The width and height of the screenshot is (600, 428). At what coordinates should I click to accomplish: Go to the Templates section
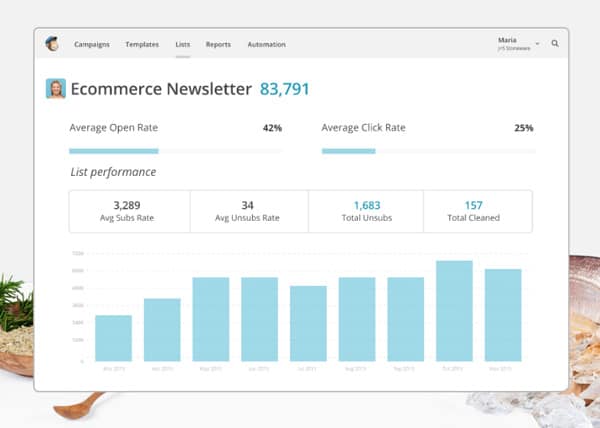point(142,44)
